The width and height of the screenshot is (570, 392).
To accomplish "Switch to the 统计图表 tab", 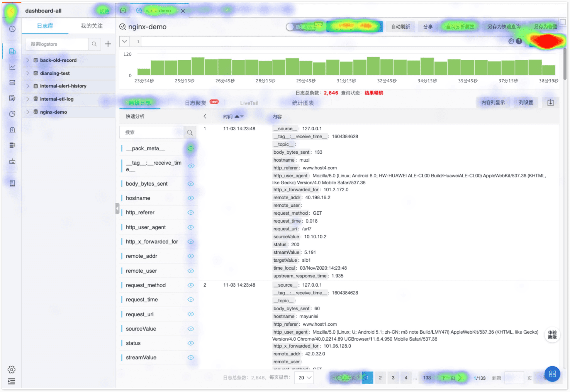I will click(x=303, y=103).
